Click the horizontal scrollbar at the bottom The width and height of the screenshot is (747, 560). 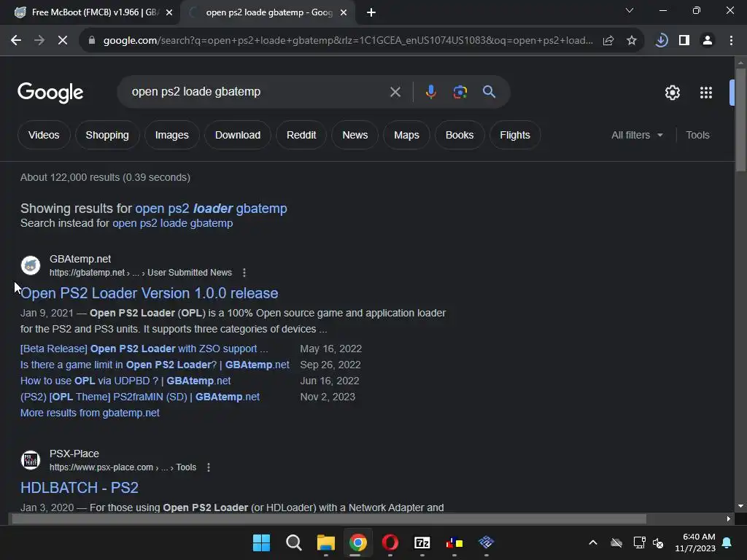coord(329,519)
